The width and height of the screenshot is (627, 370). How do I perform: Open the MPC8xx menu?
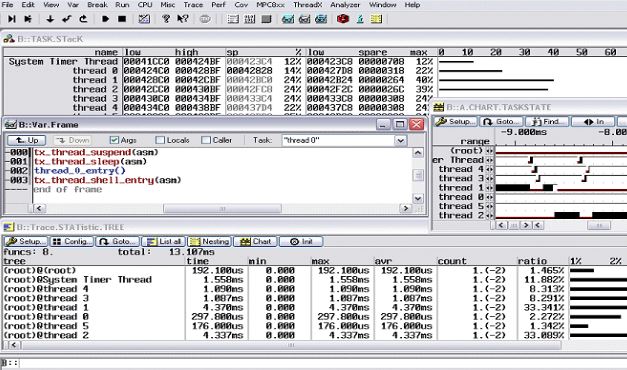coord(271,5)
